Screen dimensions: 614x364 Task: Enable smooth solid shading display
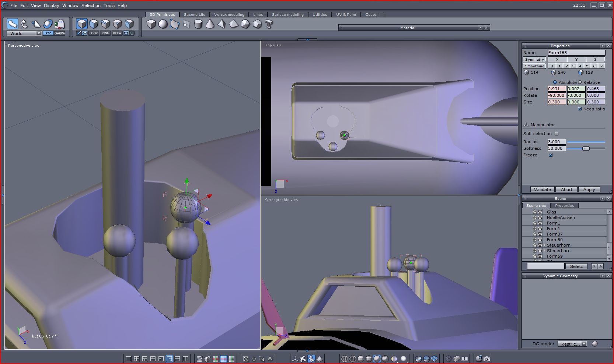[x=377, y=359]
